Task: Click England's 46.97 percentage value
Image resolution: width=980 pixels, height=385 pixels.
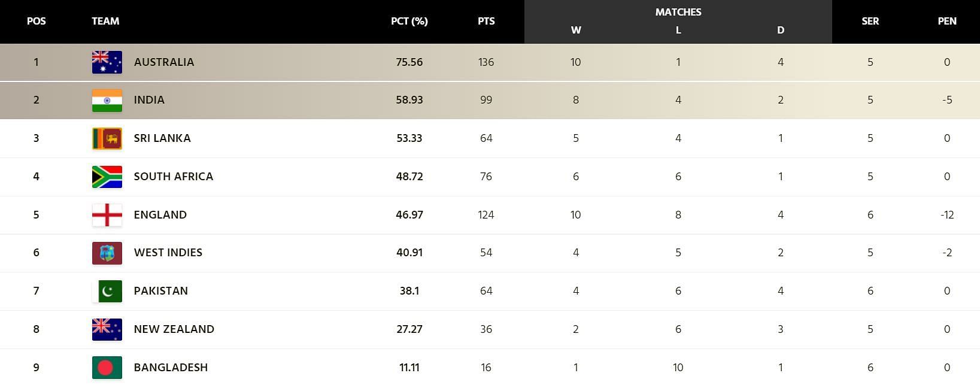Action: 409,214
